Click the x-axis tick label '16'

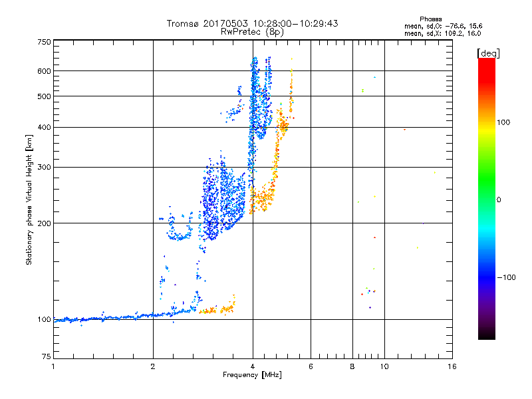[452, 366]
